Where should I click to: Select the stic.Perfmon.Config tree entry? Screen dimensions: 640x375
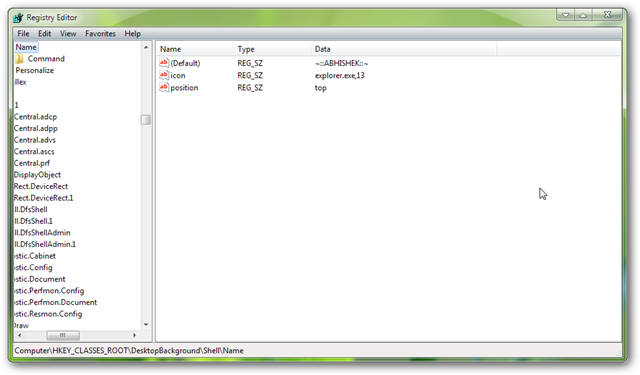[x=49, y=291]
